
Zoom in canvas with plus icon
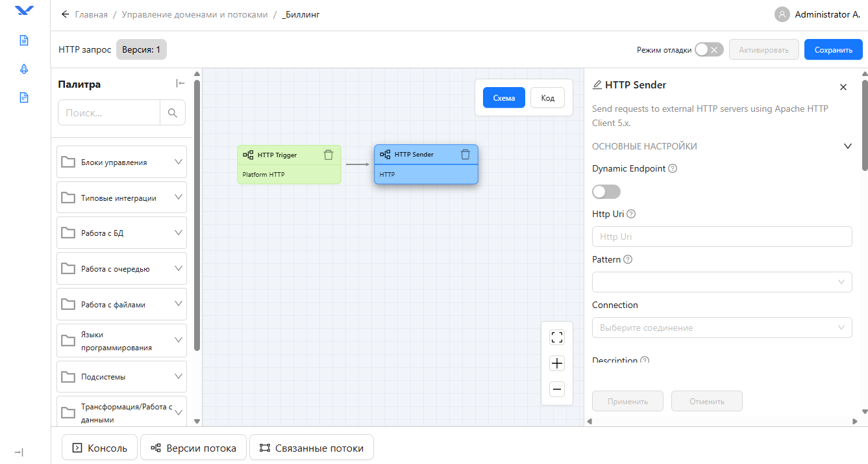pos(556,363)
